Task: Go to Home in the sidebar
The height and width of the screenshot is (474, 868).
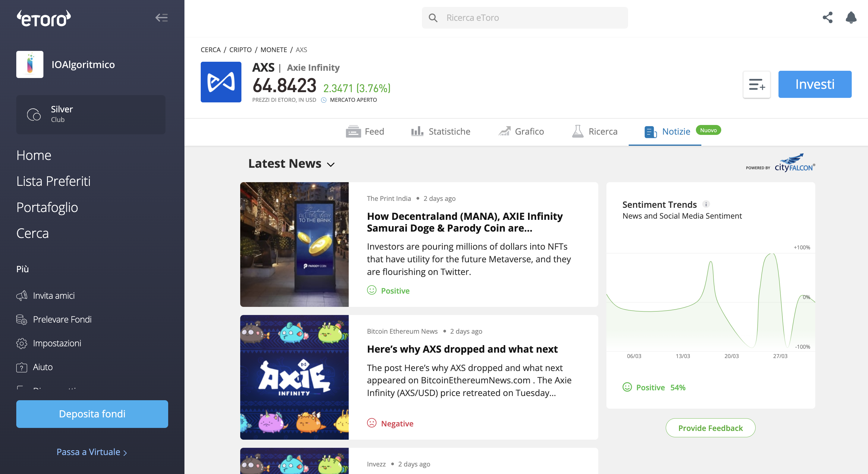Action: tap(34, 155)
